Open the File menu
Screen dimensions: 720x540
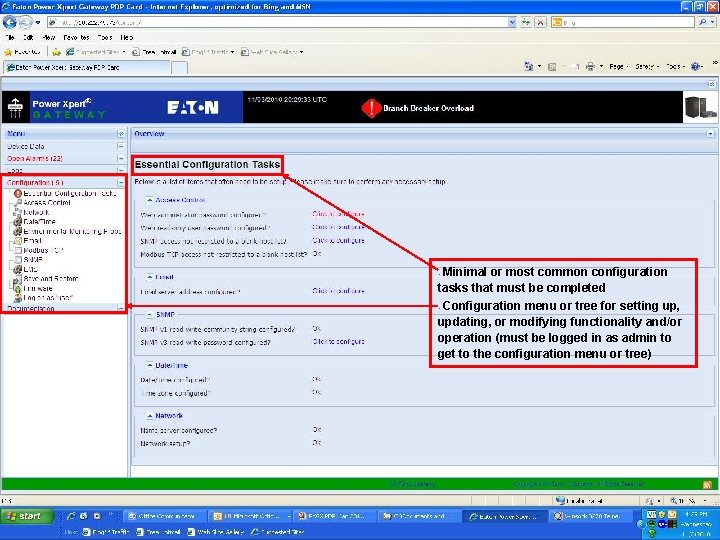(x=11, y=38)
